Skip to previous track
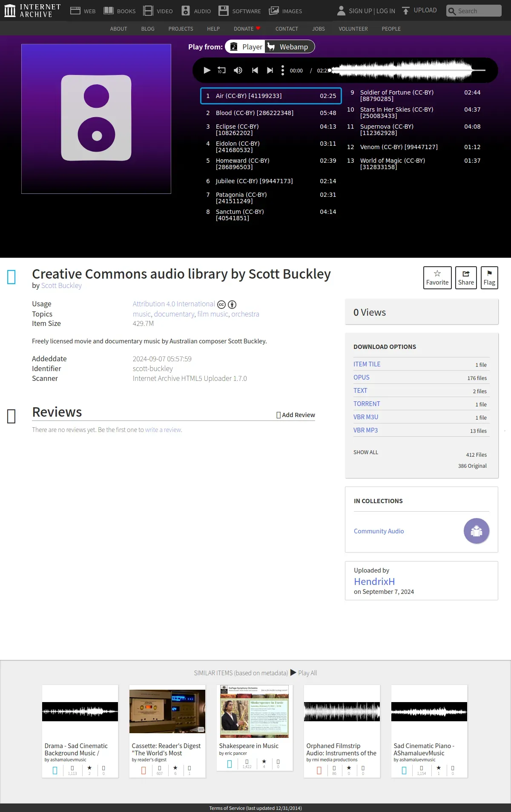This screenshot has height=812, width=511. (x=255, y=70)
